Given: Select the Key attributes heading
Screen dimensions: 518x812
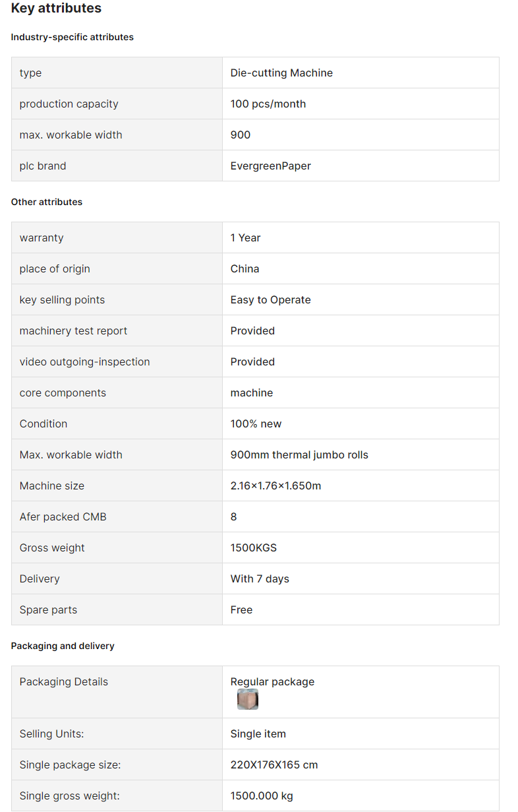Looking at the screenshot, I should coord(56,9).
